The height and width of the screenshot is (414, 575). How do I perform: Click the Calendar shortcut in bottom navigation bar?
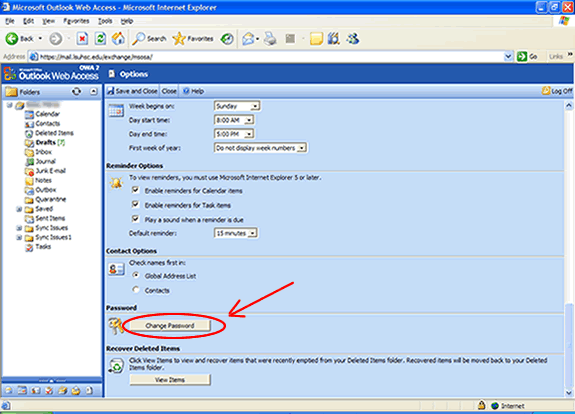pyautogui.click(x=22, y=391)
